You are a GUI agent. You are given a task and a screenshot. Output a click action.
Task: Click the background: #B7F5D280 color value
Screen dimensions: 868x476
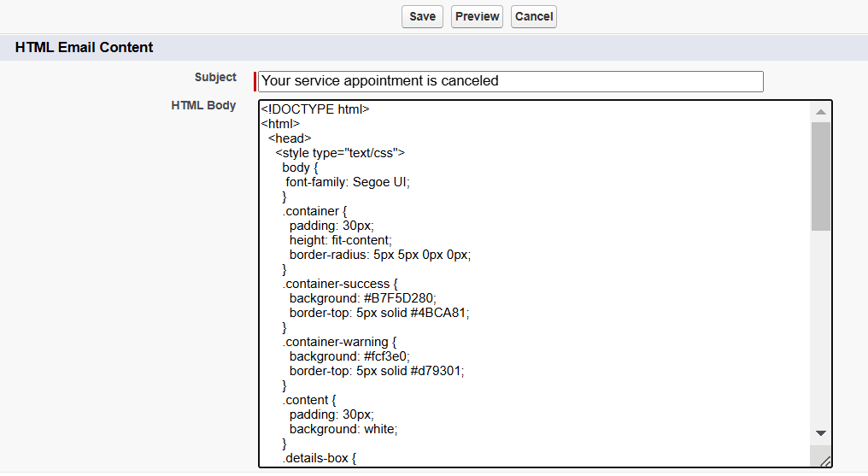point(398,298)
